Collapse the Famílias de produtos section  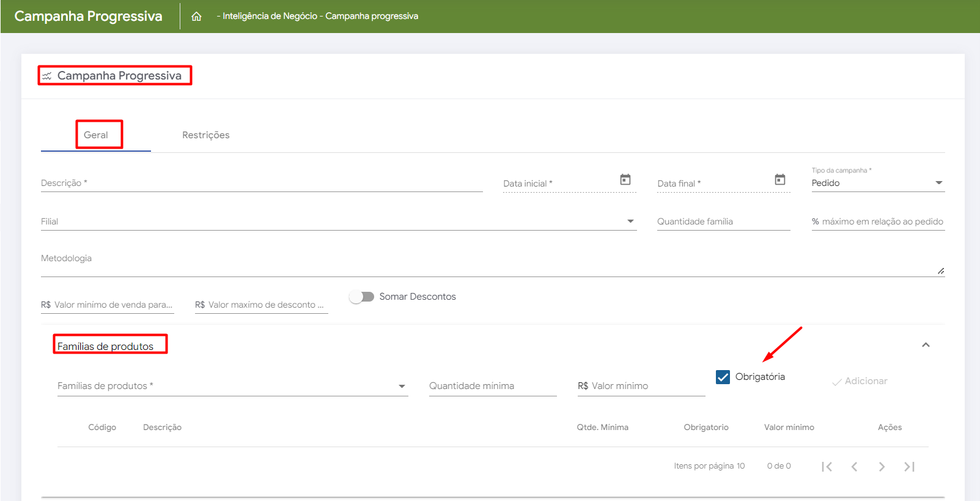click(926, 345)
